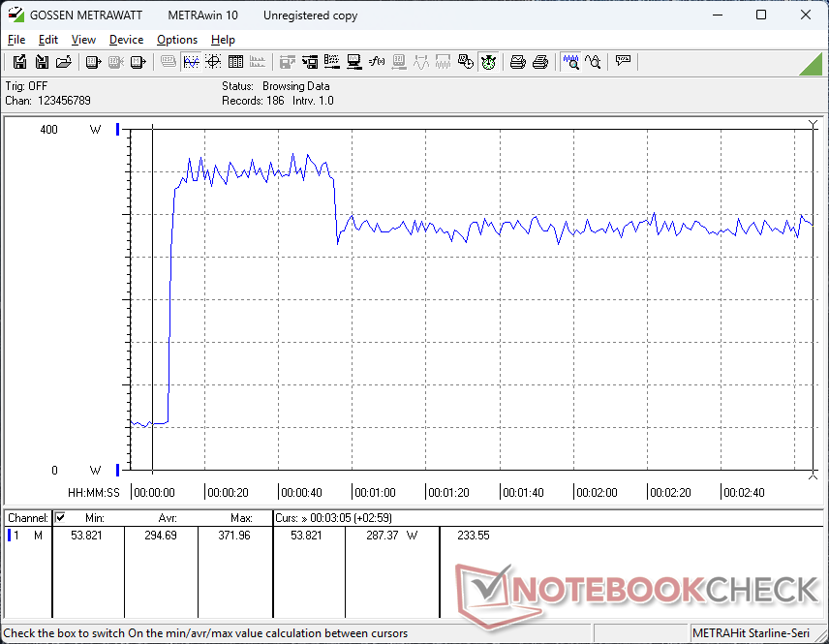Click the greyed digital display icon
The width and height of the screenshot is (829, 644).
(x=169, y=62)
